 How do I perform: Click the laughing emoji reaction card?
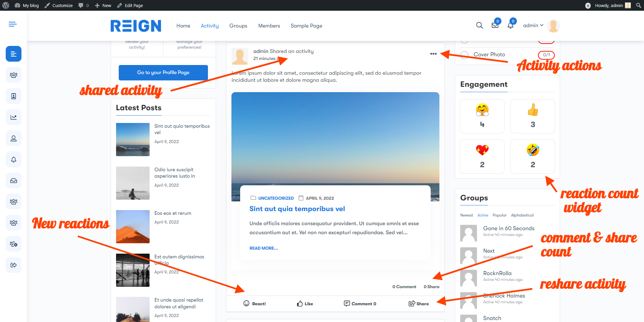point(533,156)
